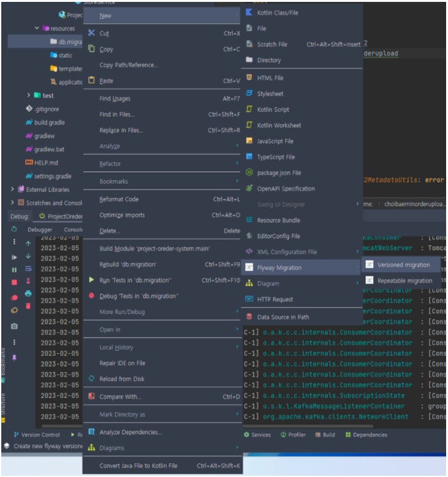448x477 pixels.
Task: Click the Debug bug icon in menu
Action: click(91, 295)
